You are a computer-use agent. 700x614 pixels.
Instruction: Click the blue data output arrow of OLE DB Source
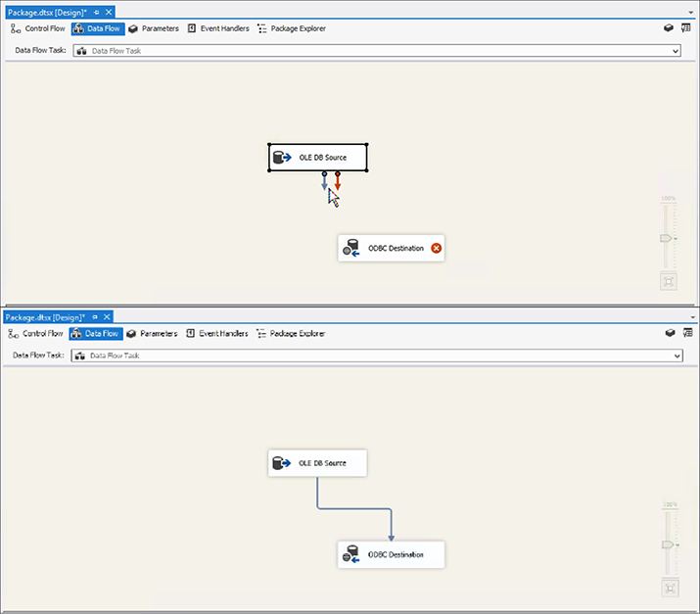[x=325, y=181]
